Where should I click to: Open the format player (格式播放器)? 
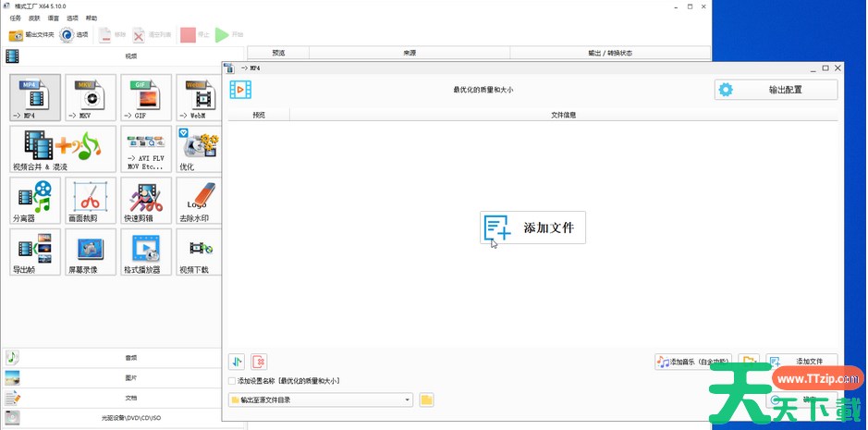146,252
